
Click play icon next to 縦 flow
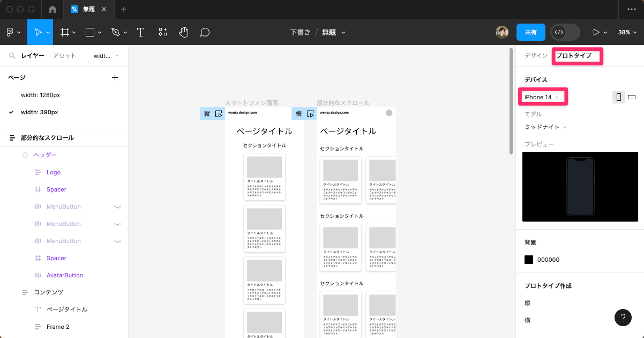click(219, 114)
